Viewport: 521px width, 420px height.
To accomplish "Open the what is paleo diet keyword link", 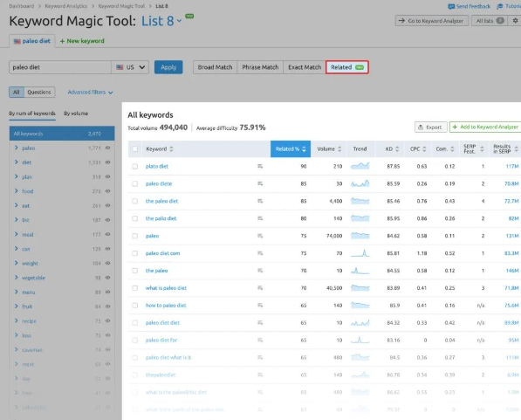I will pos(166,288).
